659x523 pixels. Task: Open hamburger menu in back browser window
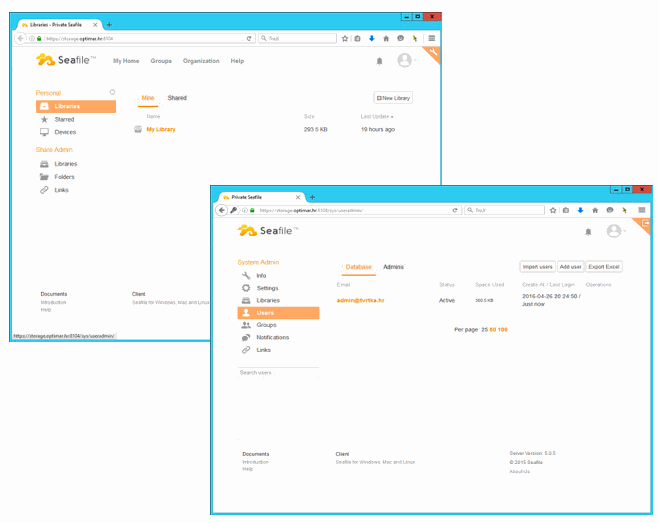(x=432, y=38)
